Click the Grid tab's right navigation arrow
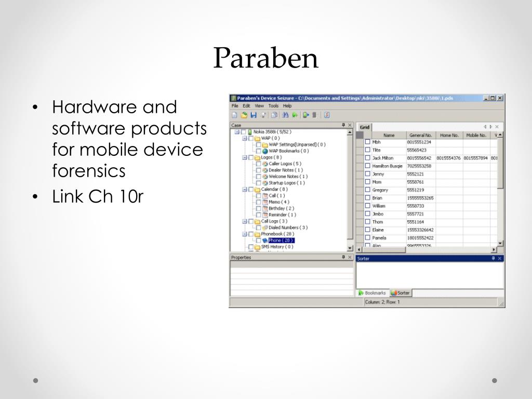The width and height of the screenshot is (532, 399). (x=490, y=127)
